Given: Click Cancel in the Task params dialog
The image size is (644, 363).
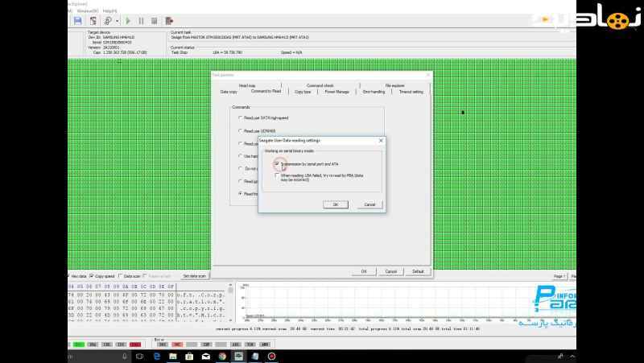Looking at the screenshot, I should [391, 271].
